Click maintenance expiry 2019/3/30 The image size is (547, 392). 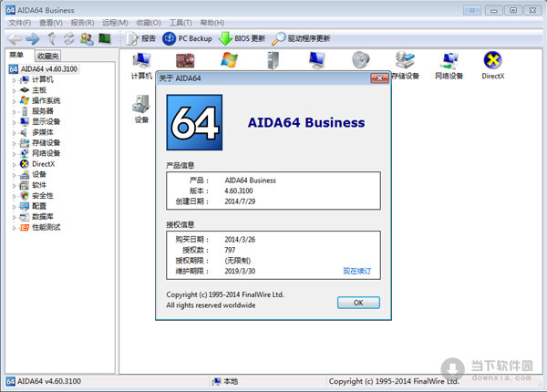pos(240,271)
